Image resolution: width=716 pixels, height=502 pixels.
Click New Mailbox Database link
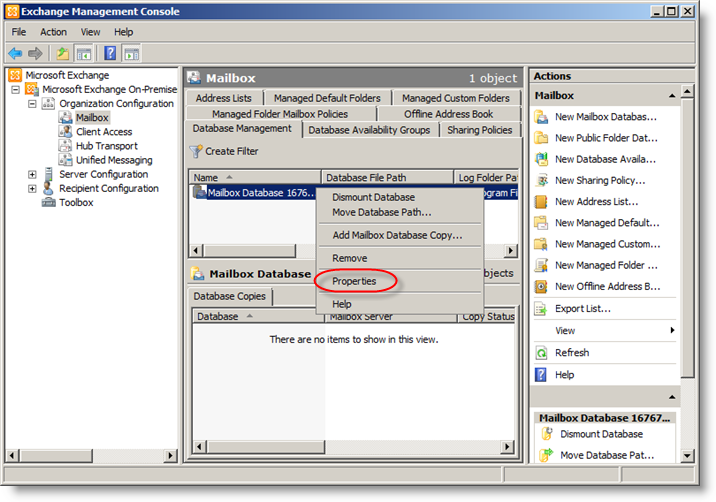click(x=605, y=117)
